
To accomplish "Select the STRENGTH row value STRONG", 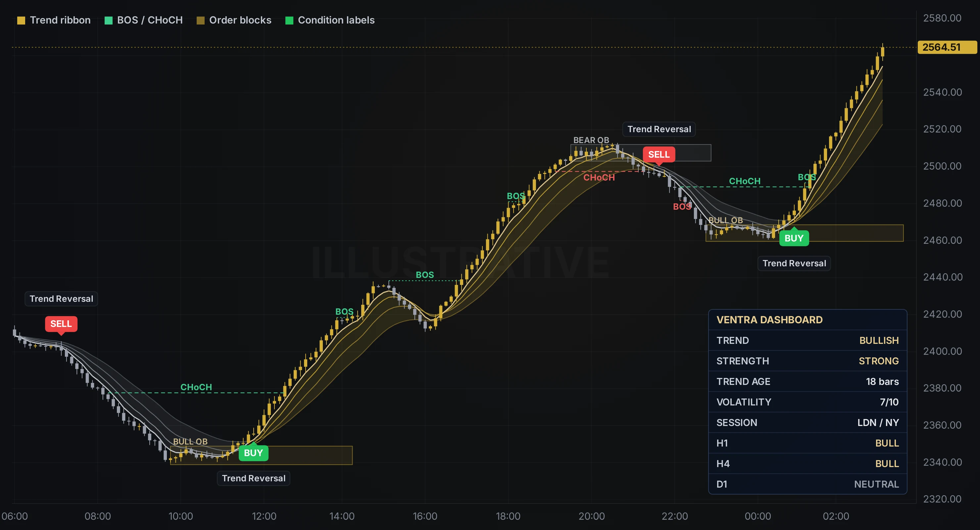I will tap(878, 361).
